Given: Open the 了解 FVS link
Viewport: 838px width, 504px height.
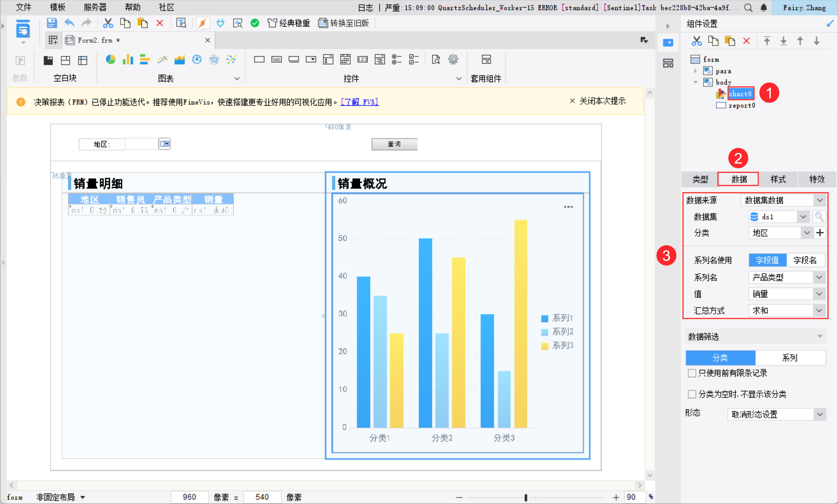Looking at the screenshot, I should pos(360,102).
